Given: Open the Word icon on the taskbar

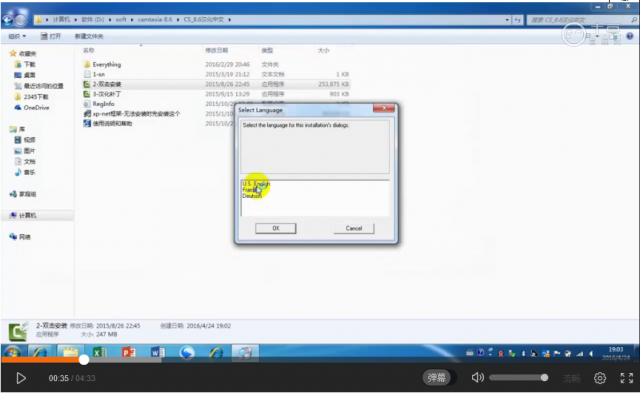Looking at the screenshot, I should point(158,352).
